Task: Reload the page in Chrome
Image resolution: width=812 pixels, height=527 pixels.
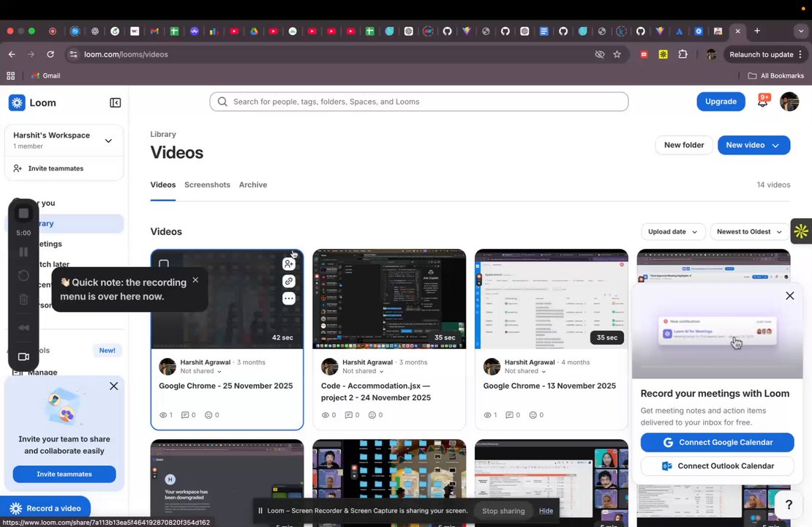Action: click(50, 54)
